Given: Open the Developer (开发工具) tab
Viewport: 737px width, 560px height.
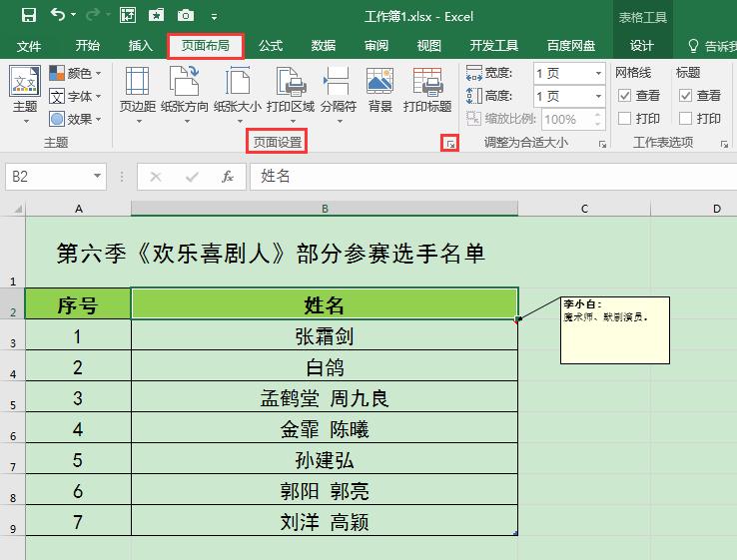Looking at the screenshot, I should click(x=494, y=45).
